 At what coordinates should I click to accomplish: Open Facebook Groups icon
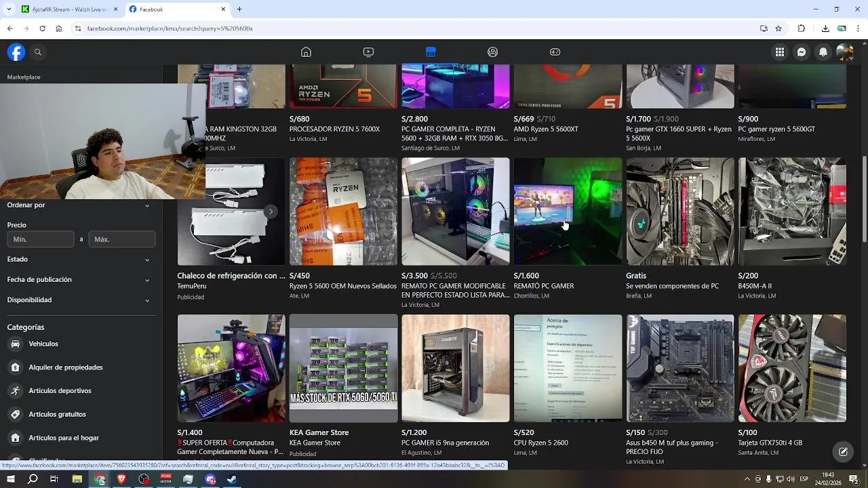(x=493, y=52)
